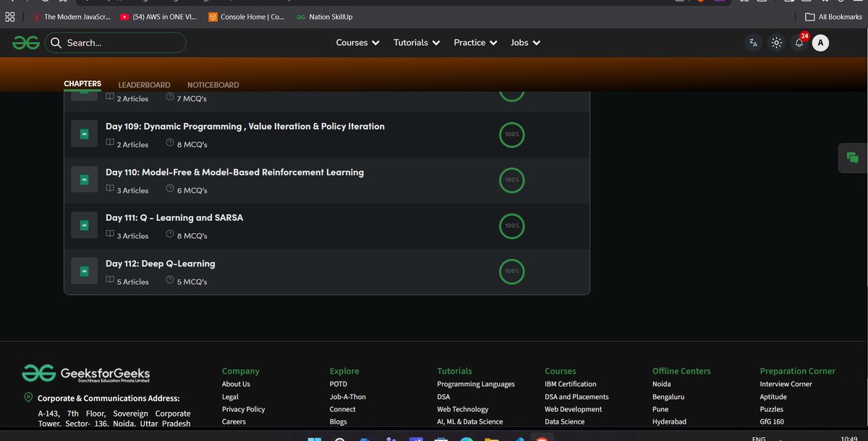Screen dimensions: 868x441
Task: Open Job-A-Thon footer link
Action: pyautogui.click(x=346, y=397)
